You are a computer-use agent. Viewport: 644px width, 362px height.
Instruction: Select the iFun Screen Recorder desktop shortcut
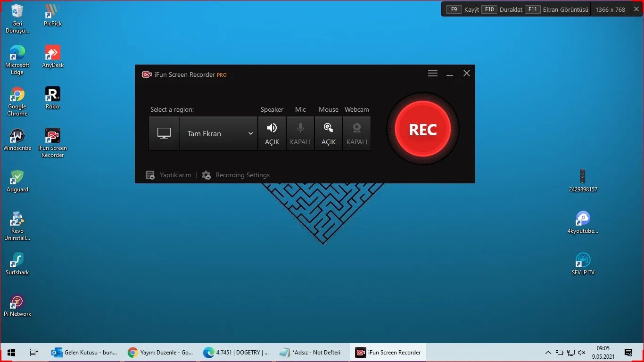[53, 143]
